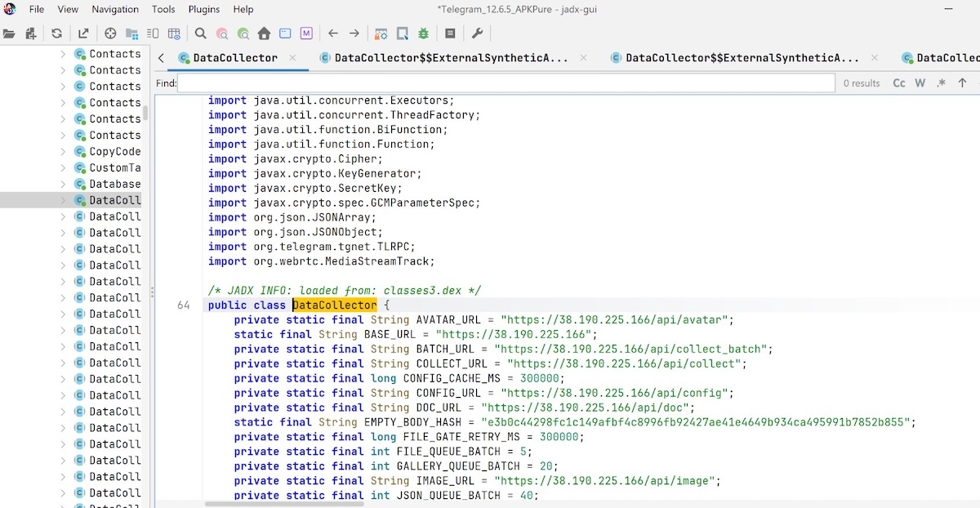Viewport: 980px width, 508px height.
Task: Select the highlighted DataColl tree row
Action: pos(71,200)
